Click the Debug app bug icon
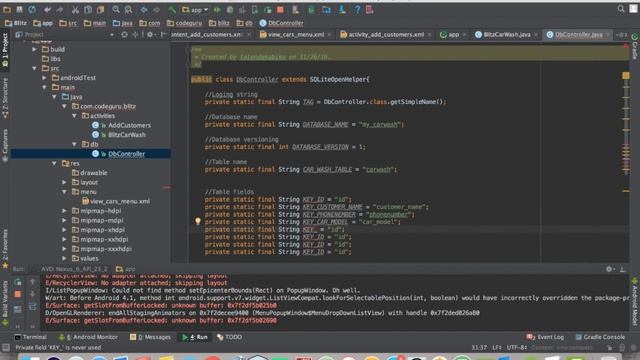640x360 pixels. [x=230, y=9]
